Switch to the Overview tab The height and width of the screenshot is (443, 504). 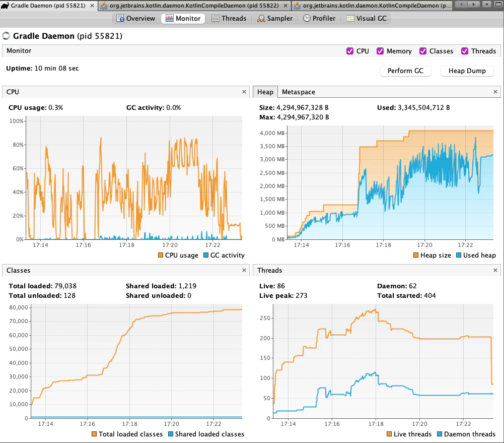tap(135, 18)
